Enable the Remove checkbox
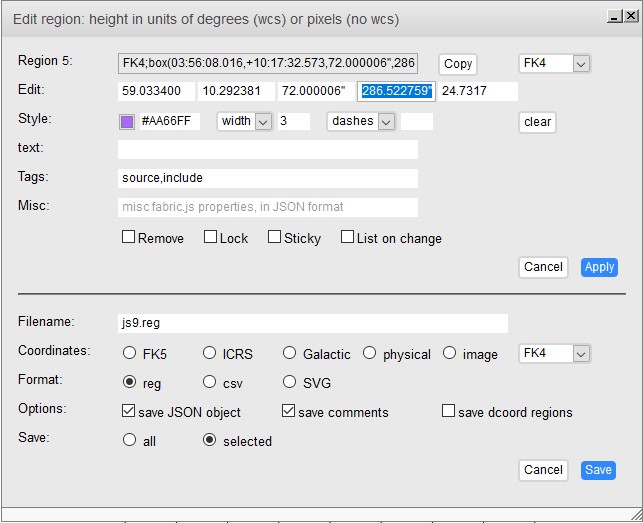 (128, 238)
